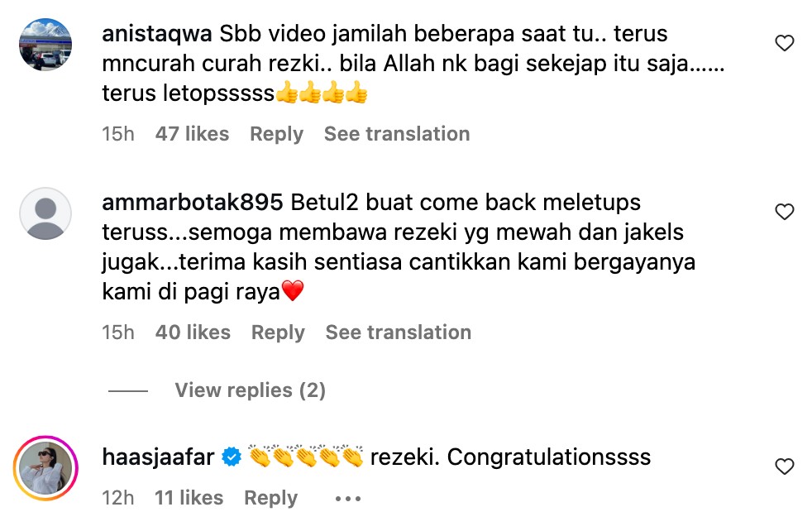Open ammarbotak895's default avatar
The height and width of the screenshot is (531, 812).
45,213
